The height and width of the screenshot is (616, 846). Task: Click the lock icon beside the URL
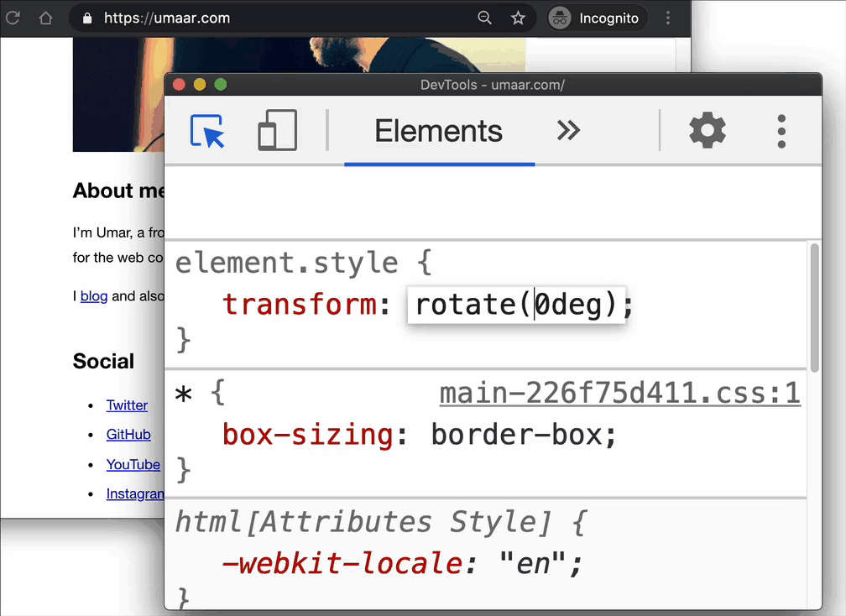pyautogui.click(x=87, y=18)
